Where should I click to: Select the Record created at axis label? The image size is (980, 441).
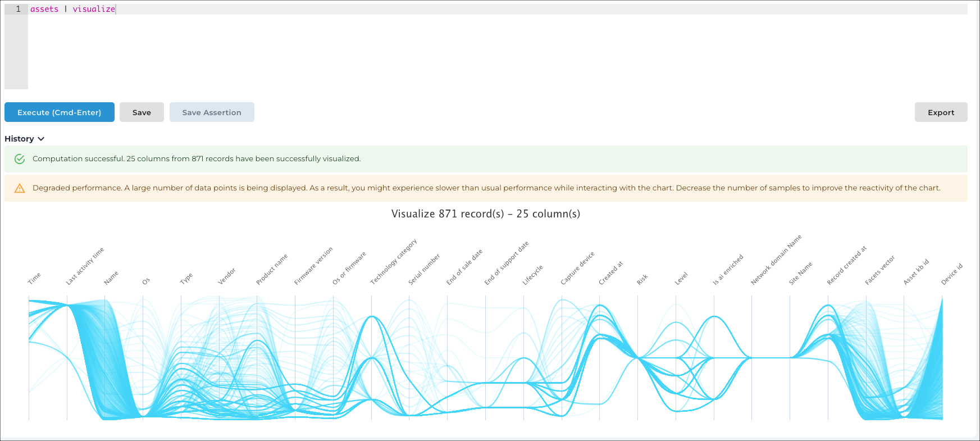(847, 265)
